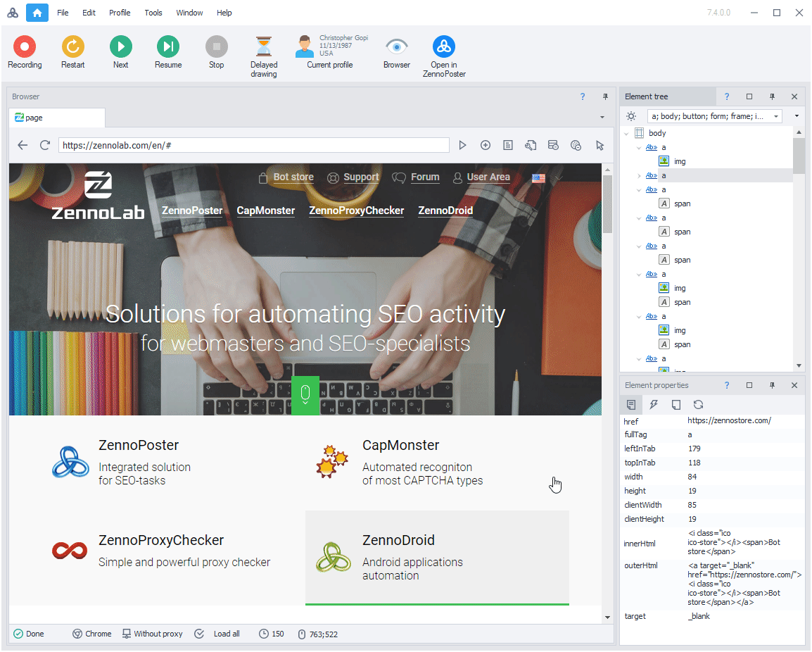Toggle Load all in status bar

[217, 634]
